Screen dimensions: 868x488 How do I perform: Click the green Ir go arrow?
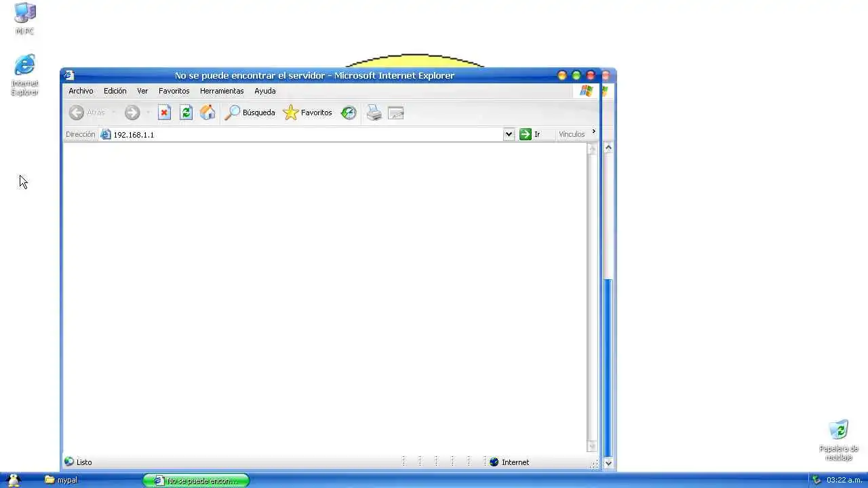tap(526, 134)
